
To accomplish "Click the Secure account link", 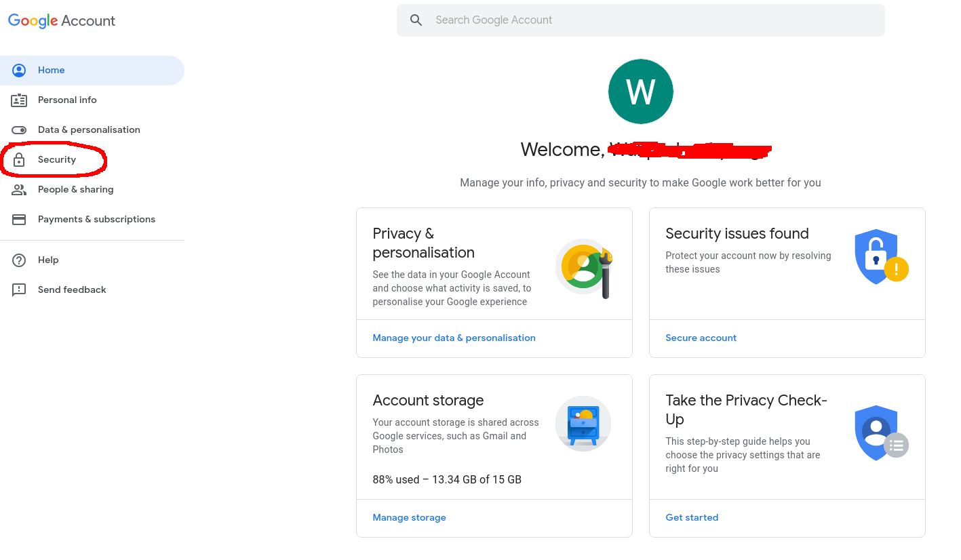I will point(701,337).
